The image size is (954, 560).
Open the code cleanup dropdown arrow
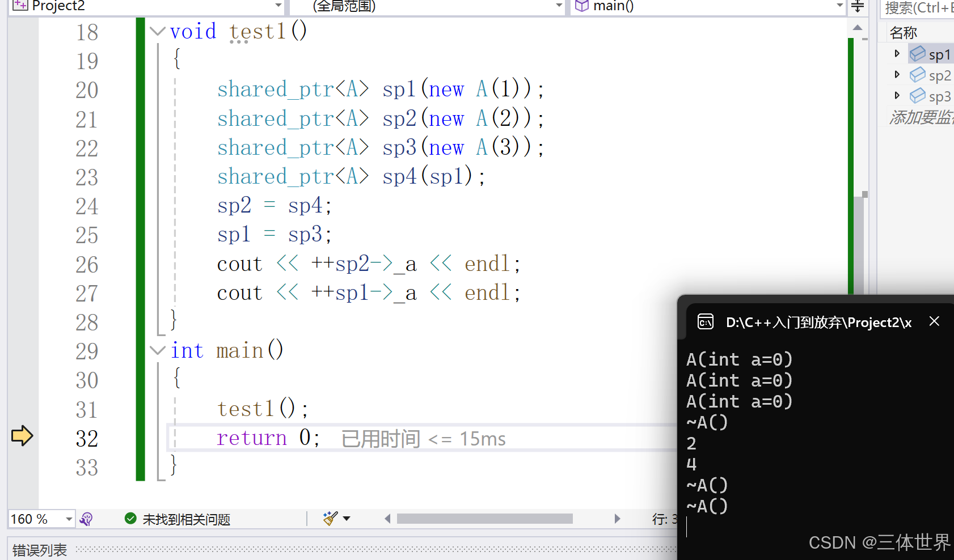[347, 519]
